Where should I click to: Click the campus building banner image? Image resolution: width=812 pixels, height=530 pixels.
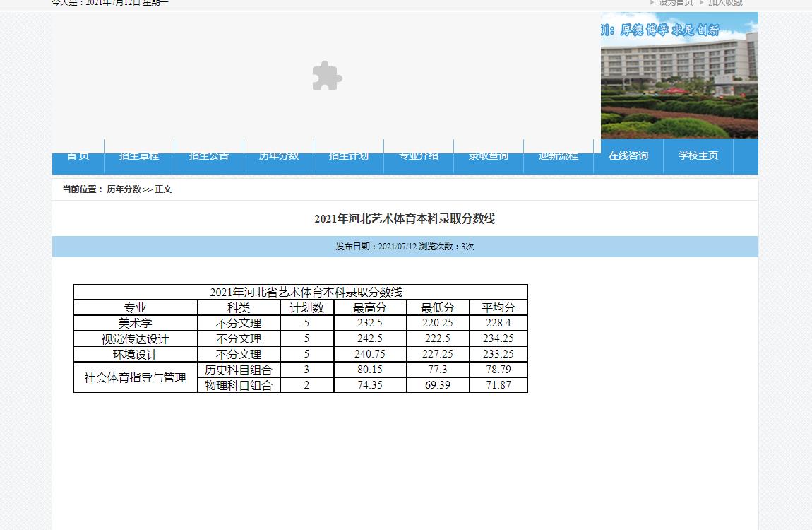[x=679, y=75]
